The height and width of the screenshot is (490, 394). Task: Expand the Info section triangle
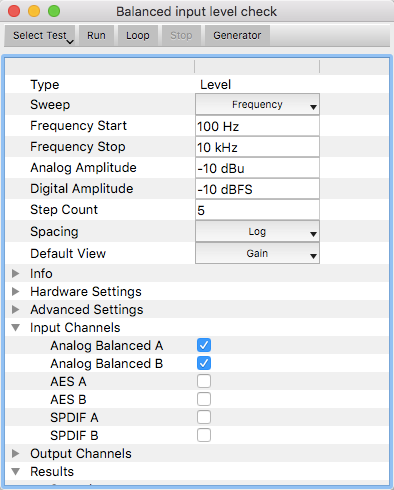pyautogui.click(x=15, y=274)
